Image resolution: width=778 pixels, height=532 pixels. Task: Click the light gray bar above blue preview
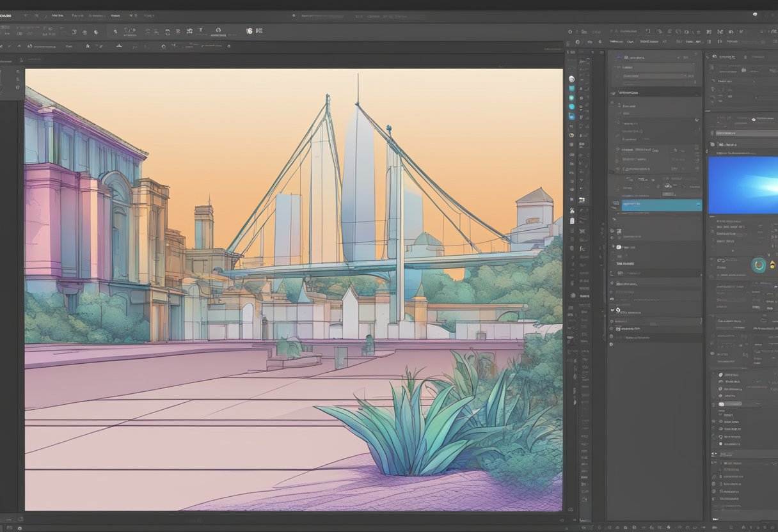click(745, 133)
